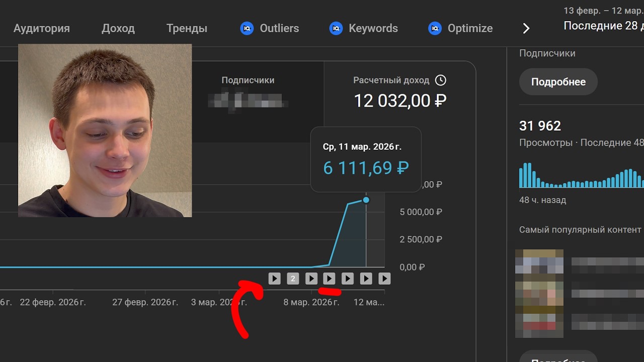Open the bottom blurred thumbnail in popular content
The width and height of the screenshot is (644, 362).
[539, 325]
